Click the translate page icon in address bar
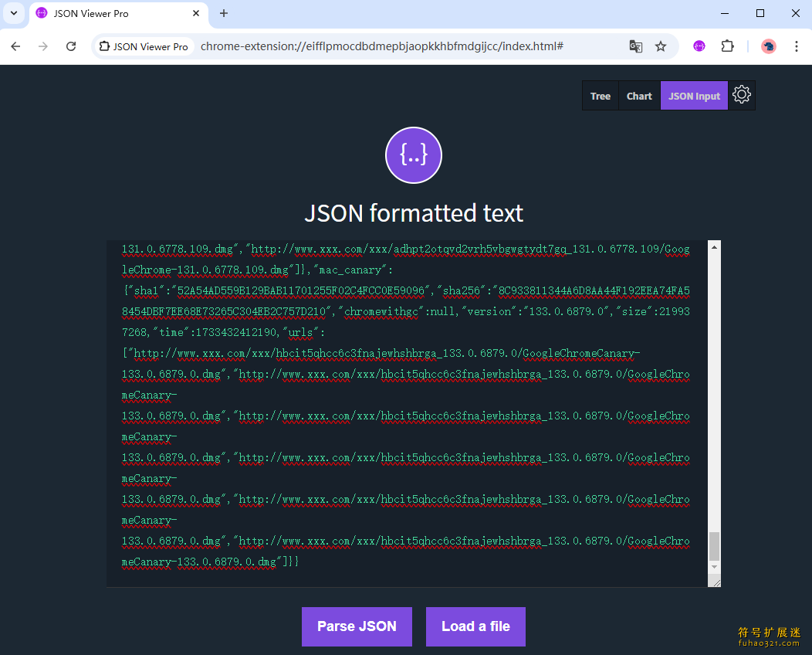Screen dimensions: 812x655 pos(636,46)
